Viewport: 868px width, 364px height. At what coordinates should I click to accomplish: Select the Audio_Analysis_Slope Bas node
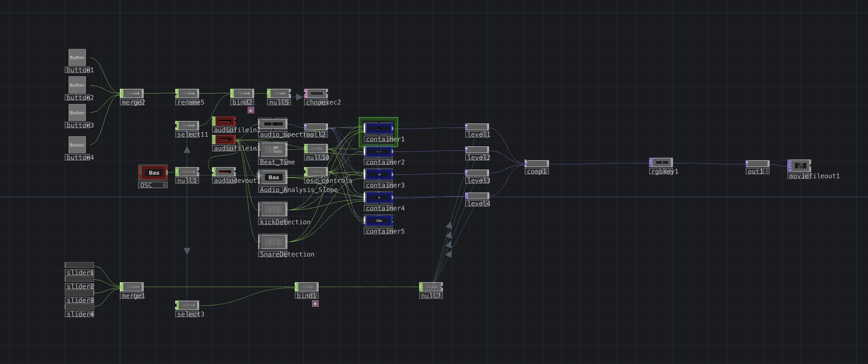tap(273, 177)
